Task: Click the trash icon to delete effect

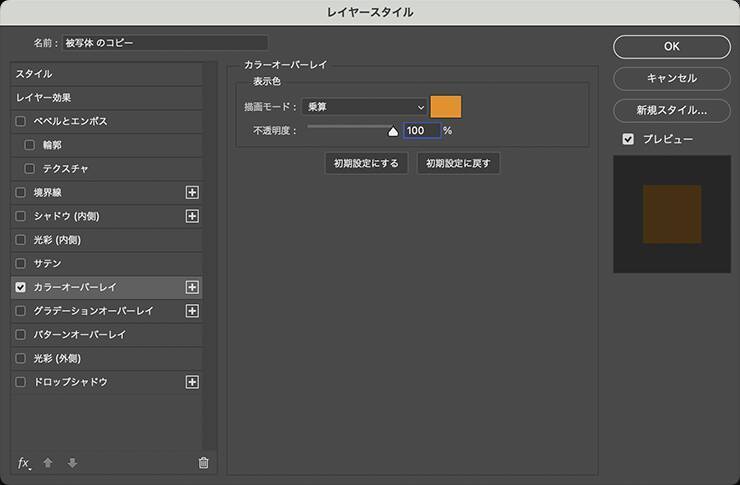Action: tap(204, 463)
